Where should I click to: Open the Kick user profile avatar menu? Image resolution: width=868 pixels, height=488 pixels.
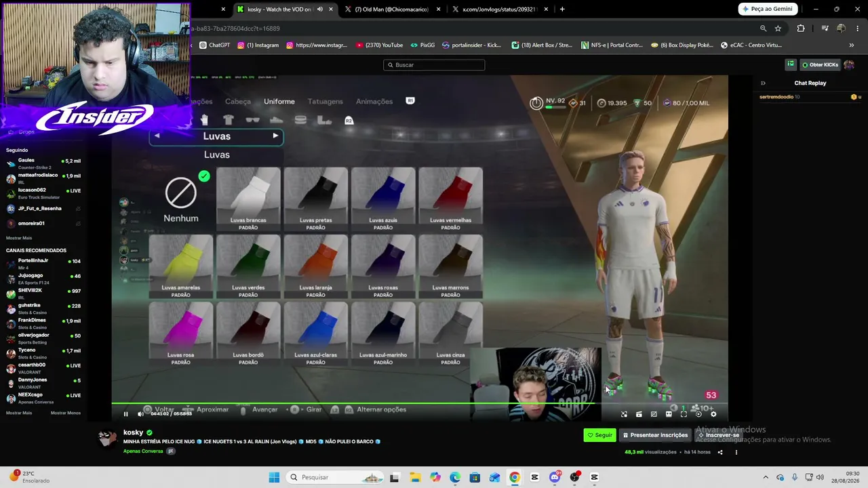(x=849, y=65)
